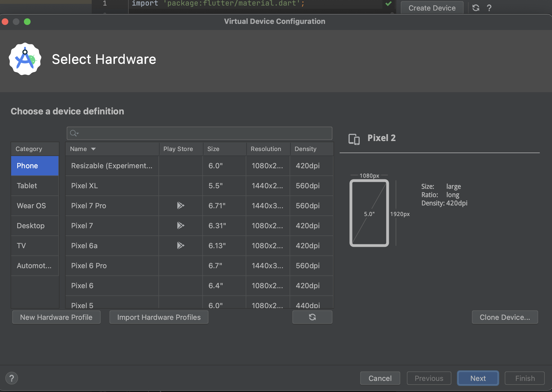Click the Android Studio logo icon
552x392 pixels.
point(25,59)
